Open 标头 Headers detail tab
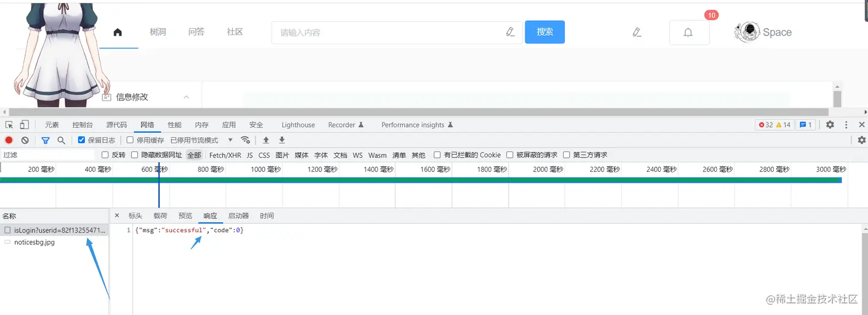Viewport: 868px width, 315px height. tap(135, 216)
